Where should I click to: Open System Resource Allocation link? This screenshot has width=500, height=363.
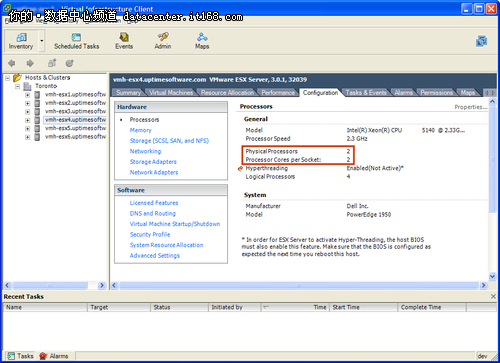pyautogui.click(x=166, y=245)
